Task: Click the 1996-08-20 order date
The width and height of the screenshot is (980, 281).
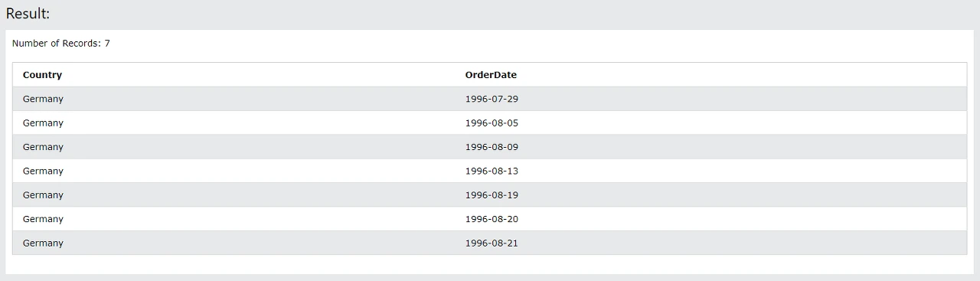Action: click(x=492, y=219)
